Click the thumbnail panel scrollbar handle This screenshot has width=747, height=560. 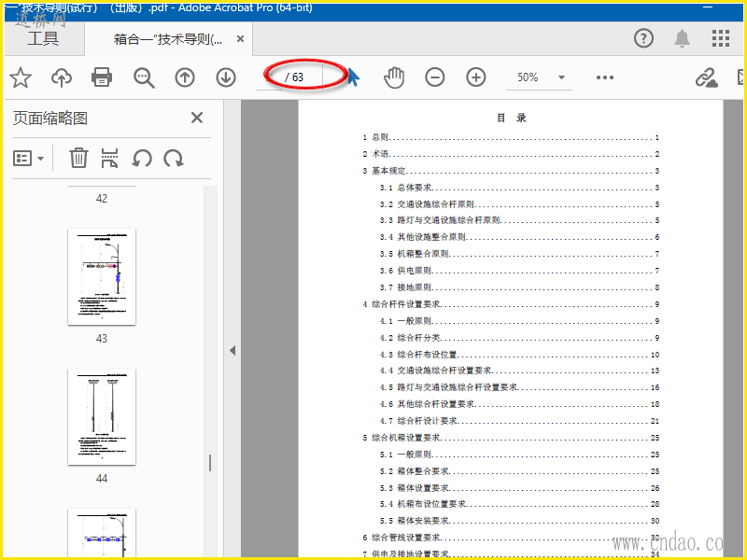[209, 463]
